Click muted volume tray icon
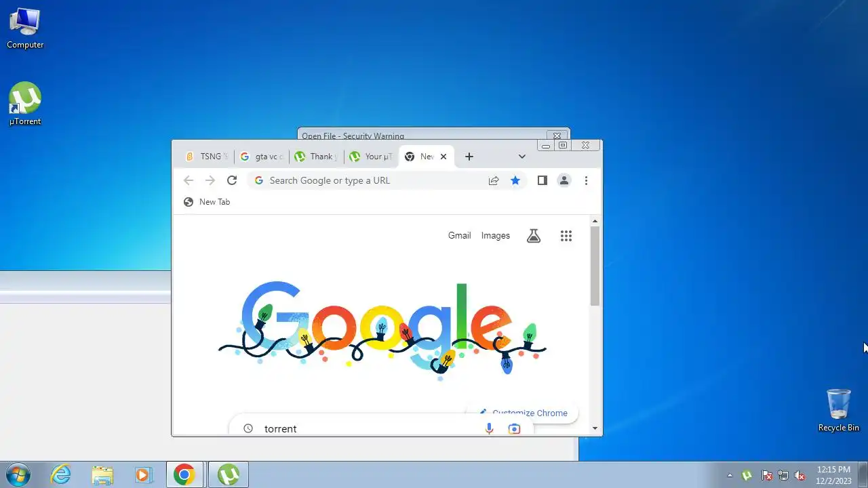This screenshot has width=868, height=488. [800, 475]
